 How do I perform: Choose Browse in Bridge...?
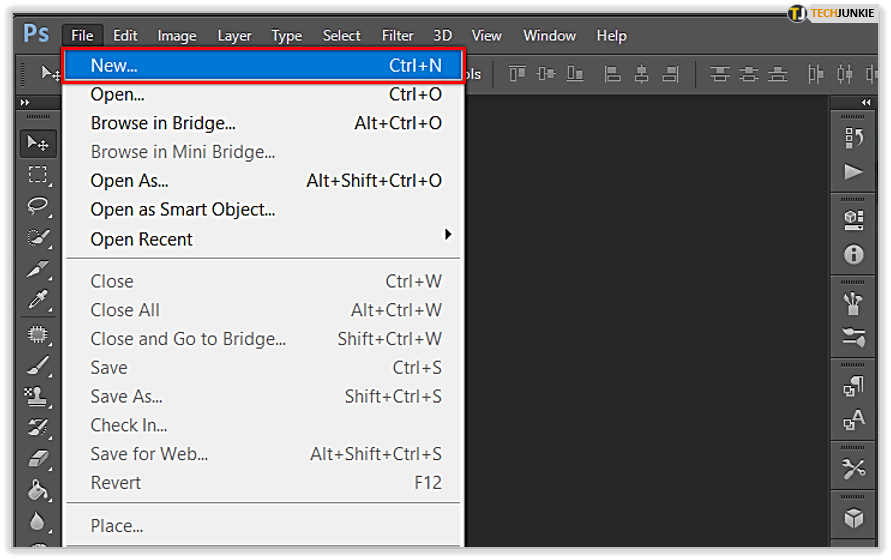click(264, 123)
